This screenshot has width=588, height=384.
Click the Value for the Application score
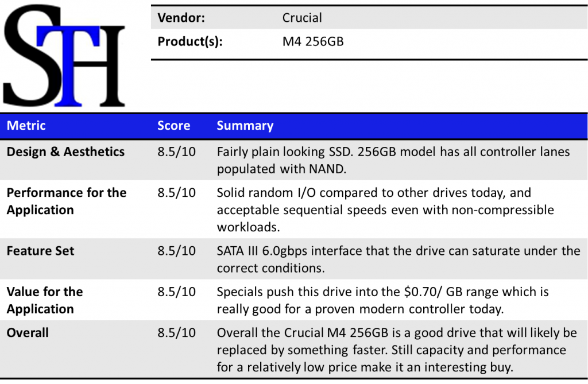coord(176,292)
